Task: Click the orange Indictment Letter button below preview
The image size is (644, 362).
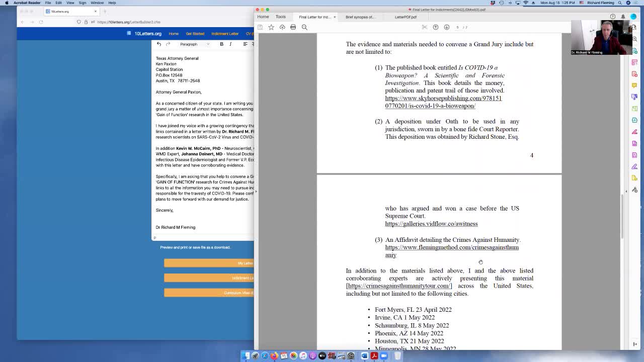Action: (x=209, y=278)
